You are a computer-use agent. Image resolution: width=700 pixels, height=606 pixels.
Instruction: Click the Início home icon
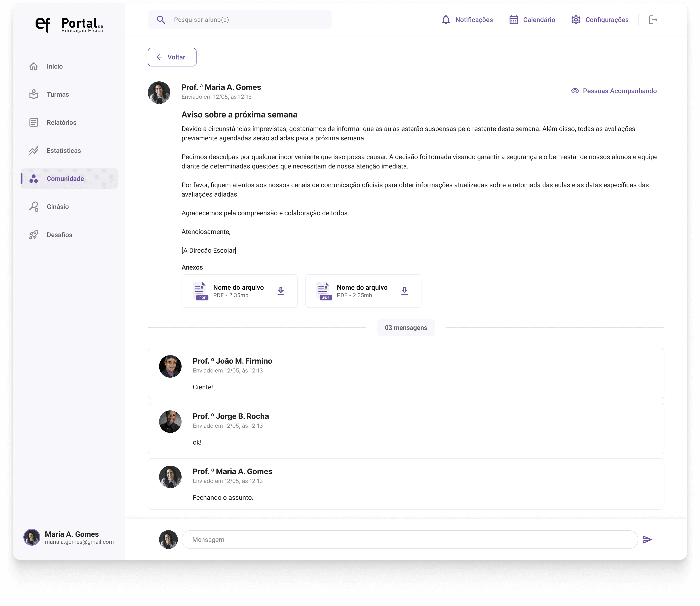pyautogui.click(x=34, y=66)
